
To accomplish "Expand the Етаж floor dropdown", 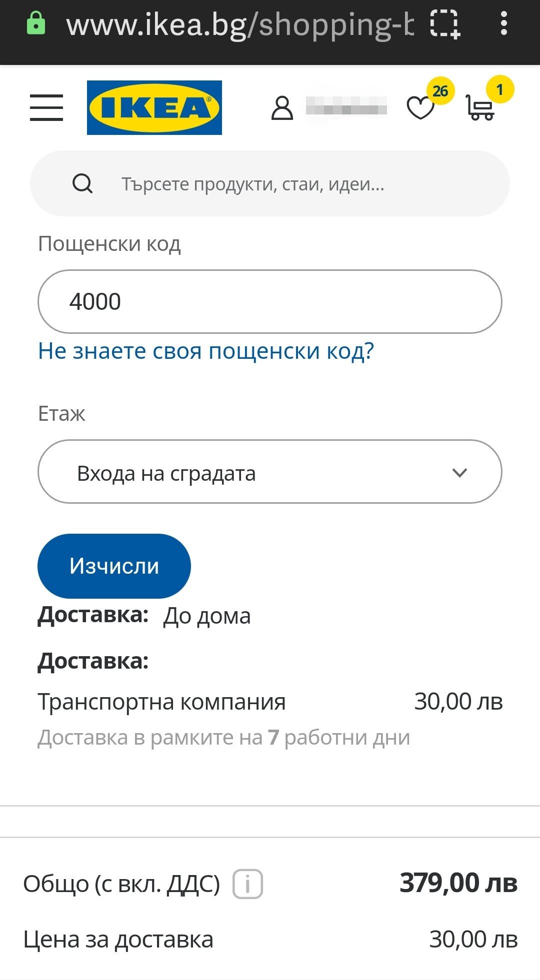I will 269,472.
